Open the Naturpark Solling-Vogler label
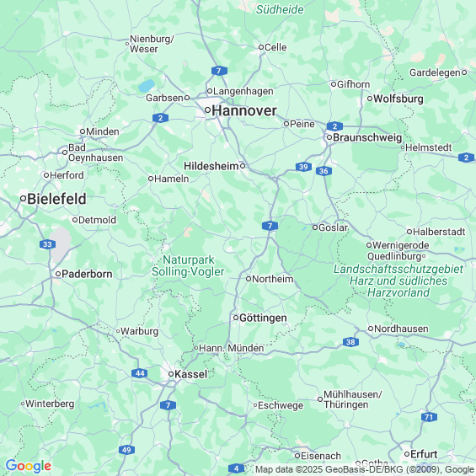This screenshot has height=476, width=476. pyautogui.click(x=188, y=265)
